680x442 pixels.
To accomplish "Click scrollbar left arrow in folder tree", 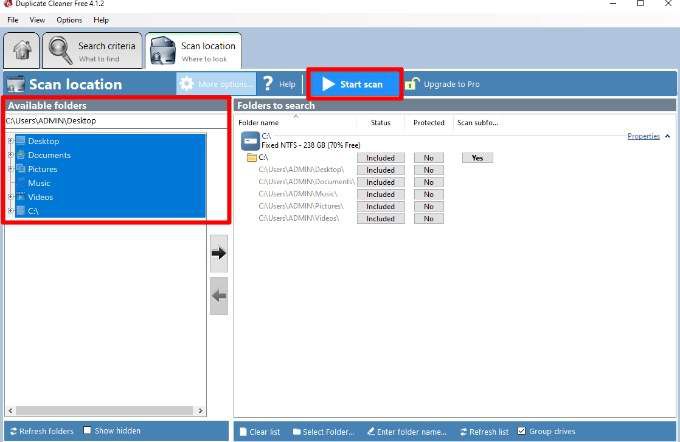I will [x=10, y=410].
